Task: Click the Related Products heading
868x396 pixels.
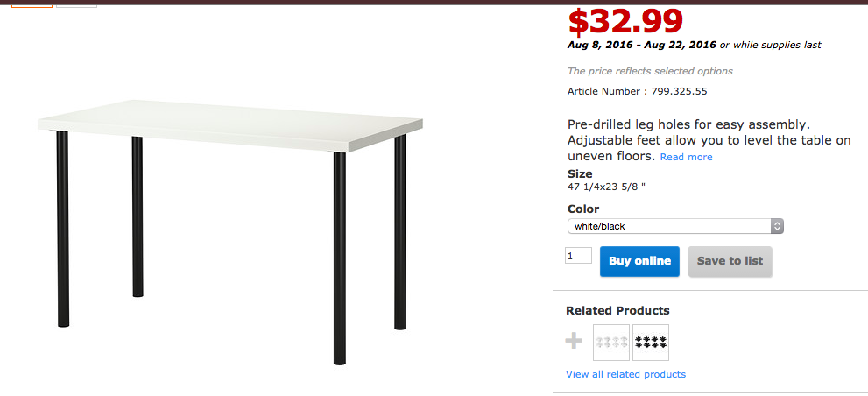Action: coord(617,310)
